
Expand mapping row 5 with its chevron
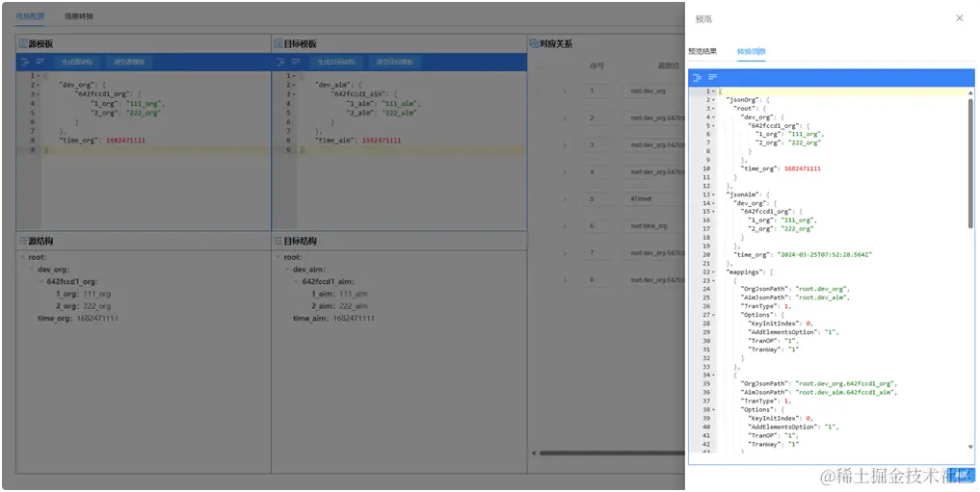565,199
